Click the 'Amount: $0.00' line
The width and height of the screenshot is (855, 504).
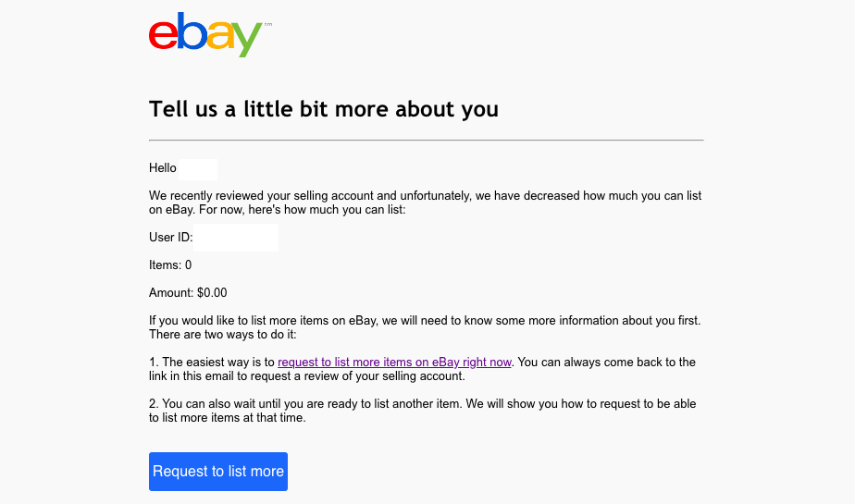click(188, 293)
